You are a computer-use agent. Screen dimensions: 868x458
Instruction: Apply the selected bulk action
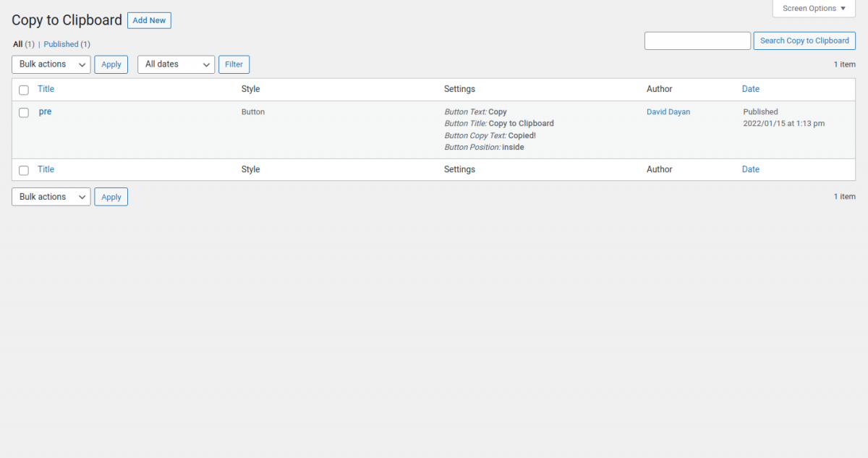111,64
